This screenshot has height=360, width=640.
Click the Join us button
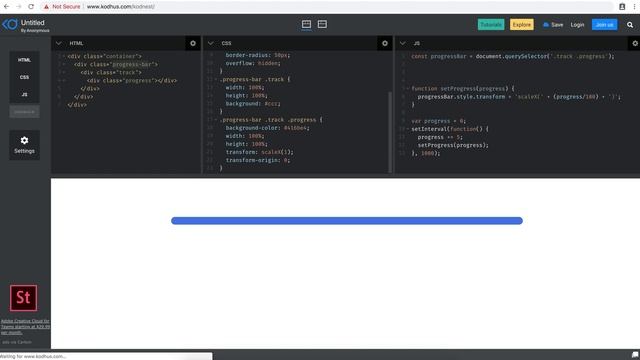tap(604, 25)
